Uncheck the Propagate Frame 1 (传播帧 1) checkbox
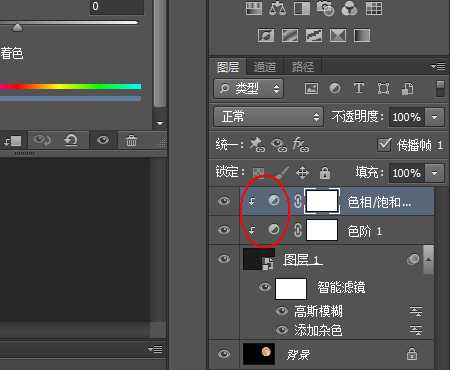 pyautogui.click(x=384, y=144)
